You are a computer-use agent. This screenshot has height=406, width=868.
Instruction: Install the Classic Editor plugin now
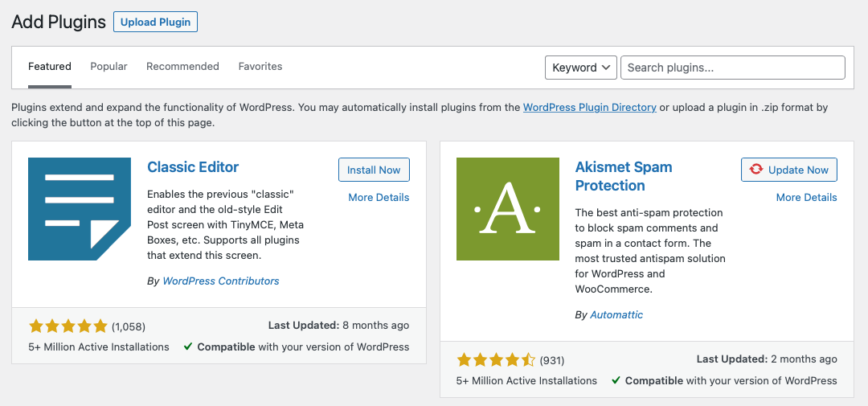[374, 170]
